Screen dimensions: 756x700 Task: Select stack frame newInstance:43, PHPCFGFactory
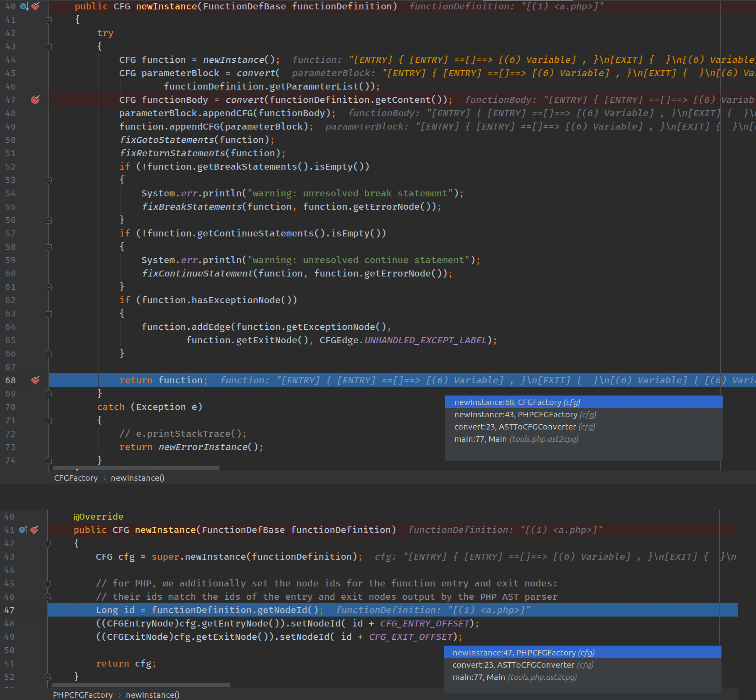[x=584, y=414]
